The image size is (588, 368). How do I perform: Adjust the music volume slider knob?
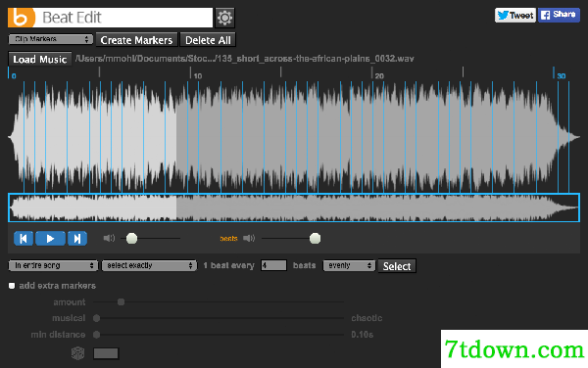pos(131,238)
